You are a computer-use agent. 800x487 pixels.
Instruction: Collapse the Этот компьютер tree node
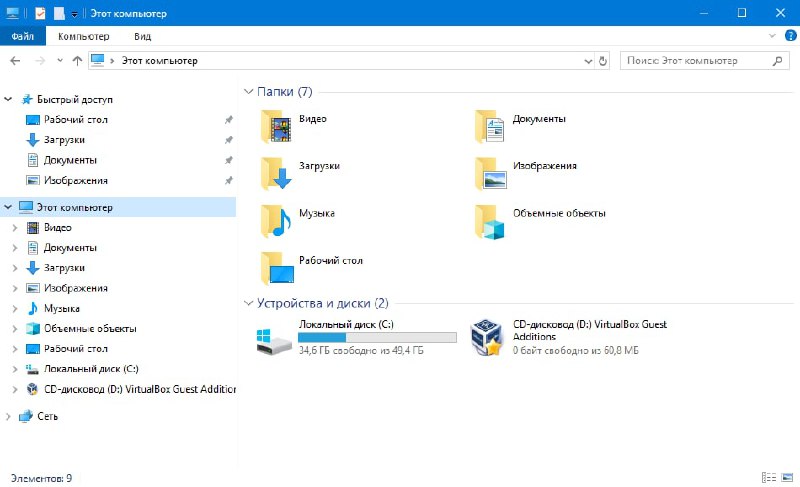click(8, 207)
